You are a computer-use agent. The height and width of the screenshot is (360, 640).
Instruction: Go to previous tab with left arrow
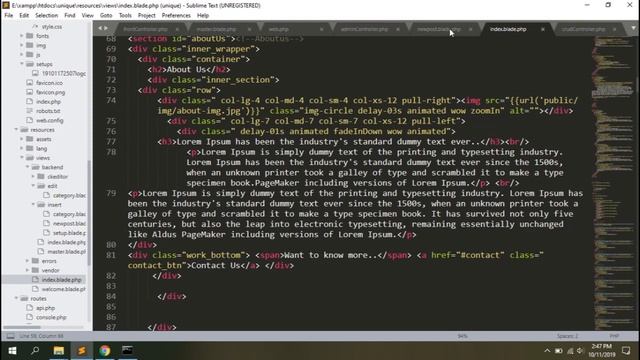[x=100, y=28]
